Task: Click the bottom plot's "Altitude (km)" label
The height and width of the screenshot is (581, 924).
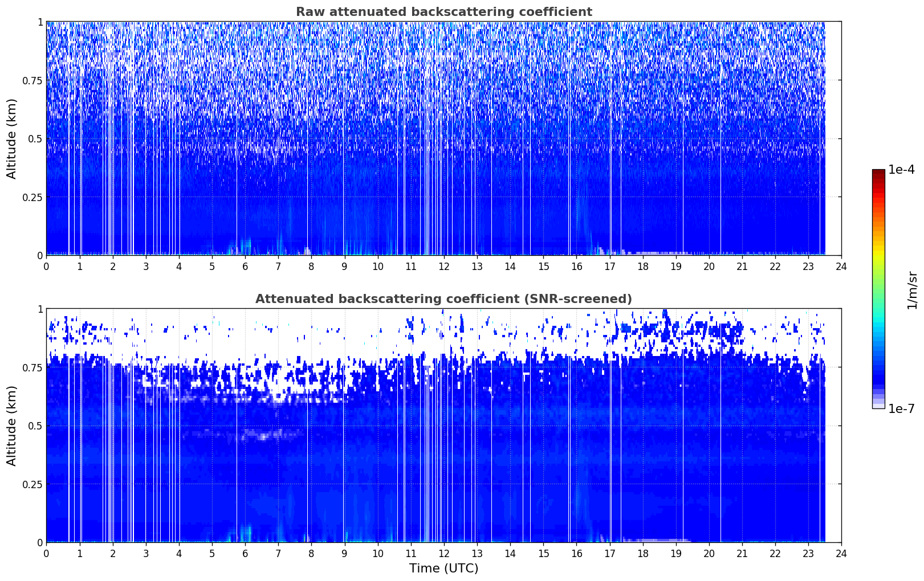Action: pos(12,425)
